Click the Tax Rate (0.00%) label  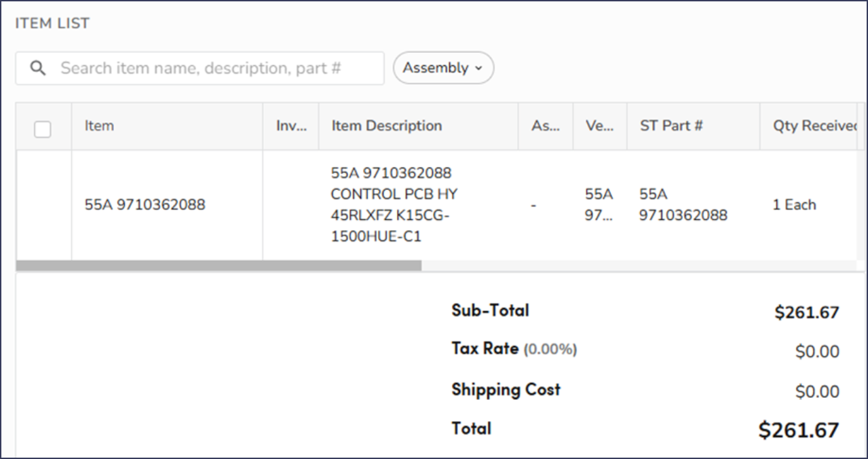pyautogui.click(x=514, y=349)
